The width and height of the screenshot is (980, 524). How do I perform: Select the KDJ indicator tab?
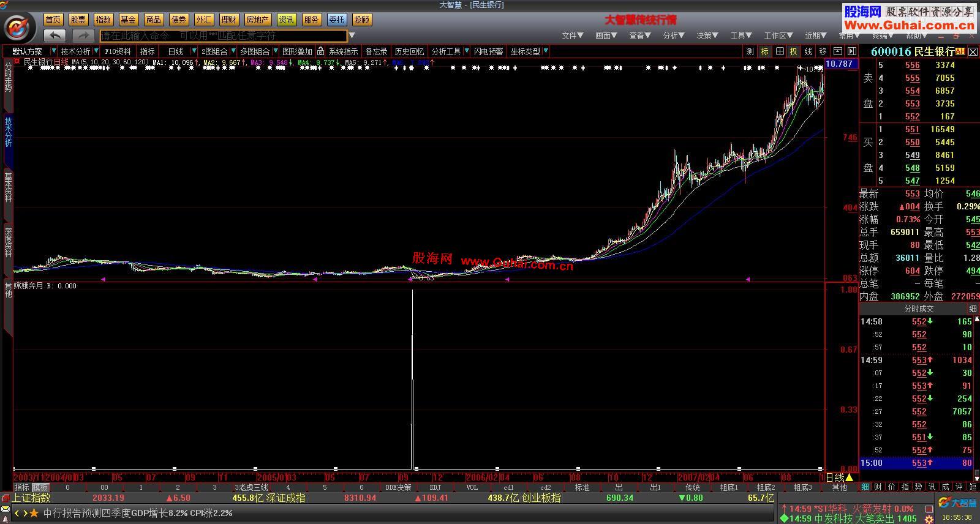tap(435, 487)
